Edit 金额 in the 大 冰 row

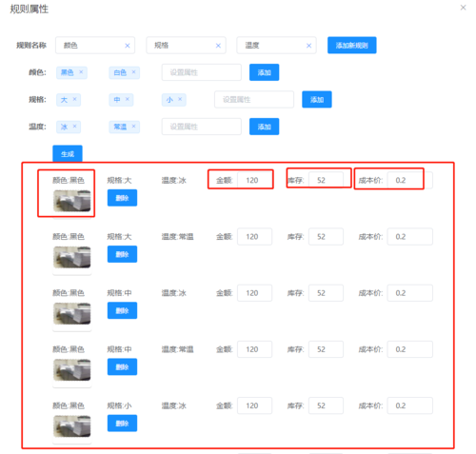click(254, 180)
